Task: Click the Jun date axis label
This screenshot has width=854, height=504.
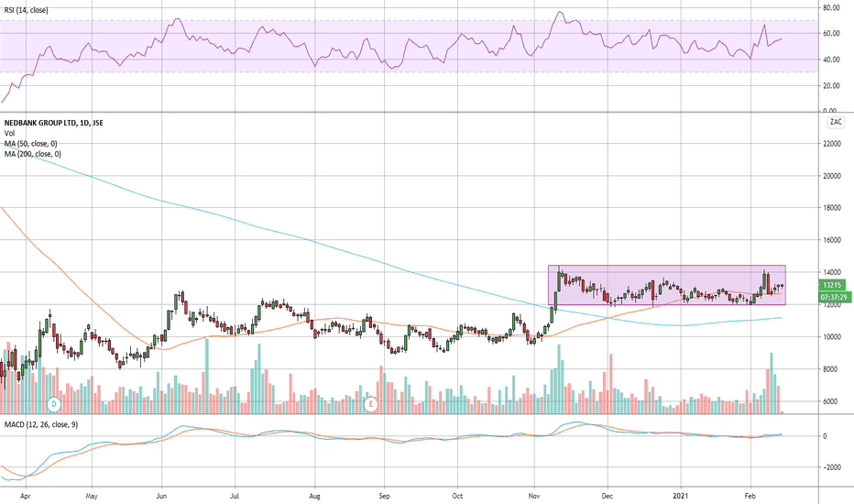Action: coord(161,496)
